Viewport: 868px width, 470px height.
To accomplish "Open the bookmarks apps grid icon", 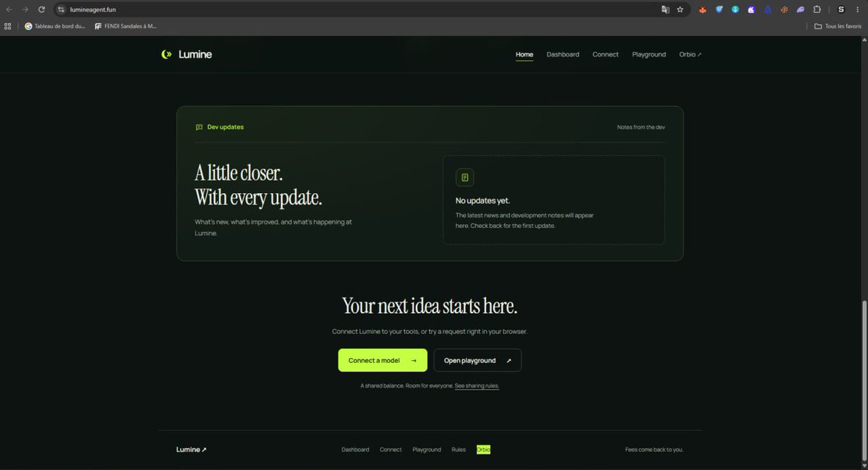I will [8, 26].
